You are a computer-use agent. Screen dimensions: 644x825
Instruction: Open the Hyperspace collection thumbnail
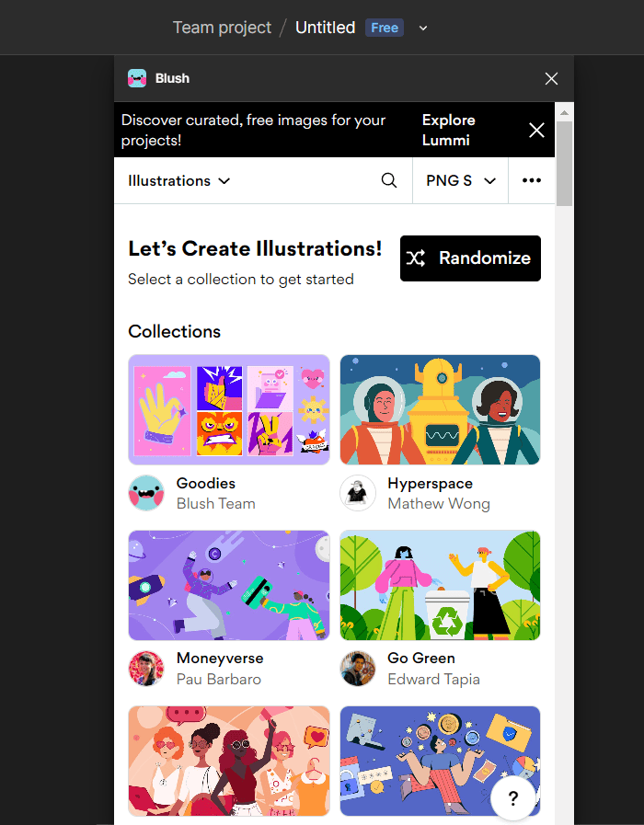440,409
